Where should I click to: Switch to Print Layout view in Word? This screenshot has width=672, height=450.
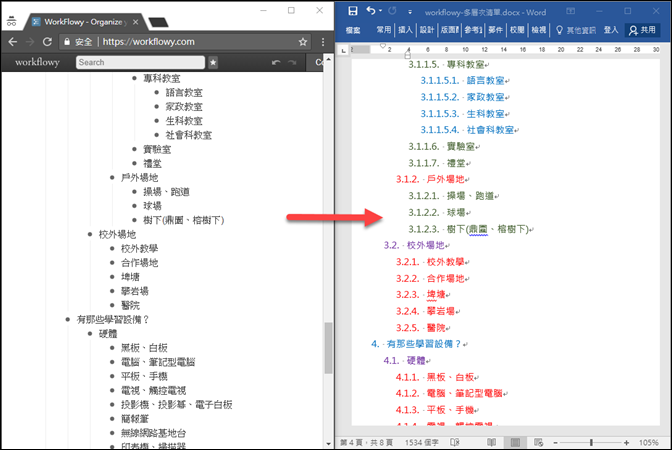tap(515, 442)
